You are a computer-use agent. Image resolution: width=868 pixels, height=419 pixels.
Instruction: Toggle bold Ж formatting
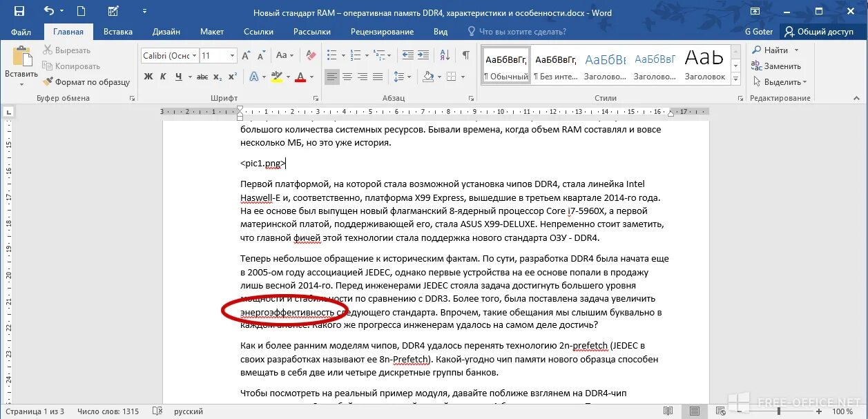[x=148, y=77]
